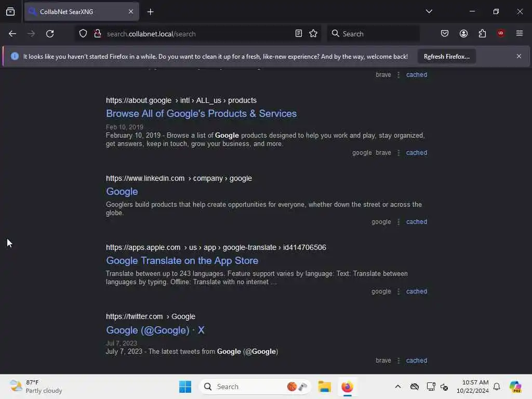
Task: Open uBlock Origin extension icon
Action: tap(501, 33)
